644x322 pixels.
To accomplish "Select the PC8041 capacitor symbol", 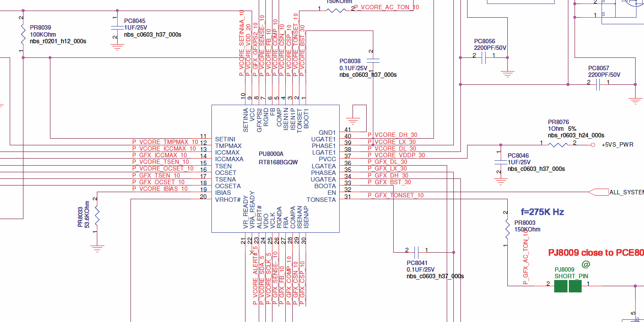I will coord(417,252).
